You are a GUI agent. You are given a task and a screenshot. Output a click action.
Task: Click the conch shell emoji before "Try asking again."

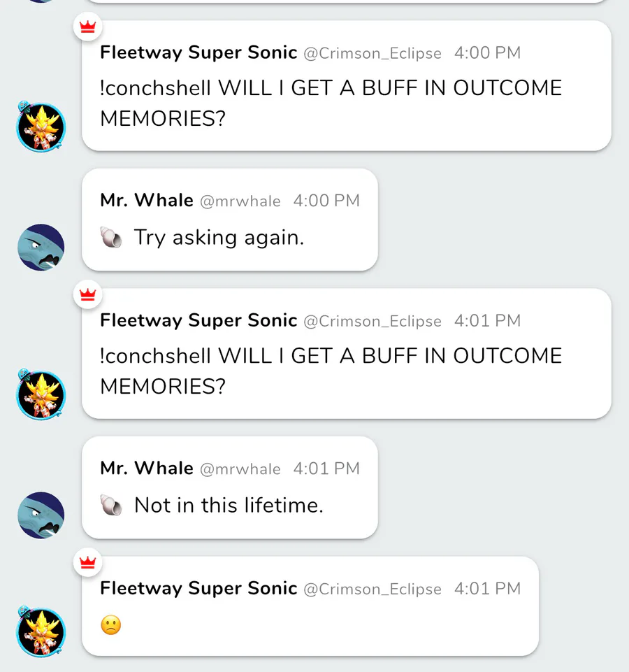pos(111,238)
